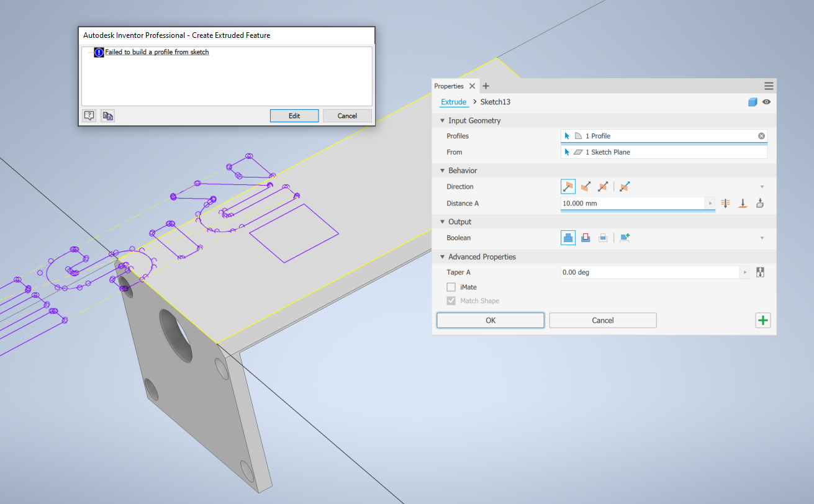Image resolution: width=814 pixels, height=504 pixels.
Task: Switch to the Extrude breadcrumb link
Action: click(454, 102)
